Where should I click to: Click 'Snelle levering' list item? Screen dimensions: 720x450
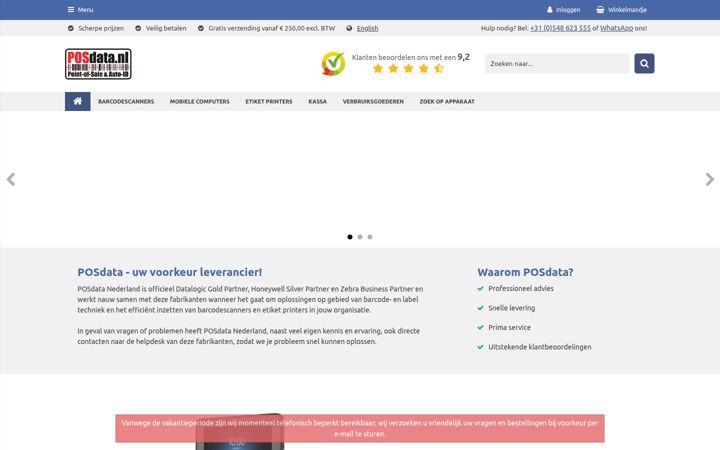point(512,308)
